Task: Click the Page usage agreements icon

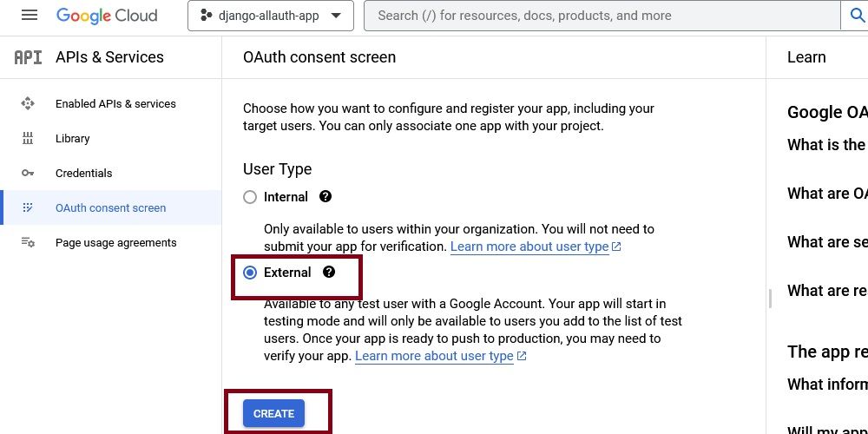Action: pyautogui.click(x=28, y=242)
